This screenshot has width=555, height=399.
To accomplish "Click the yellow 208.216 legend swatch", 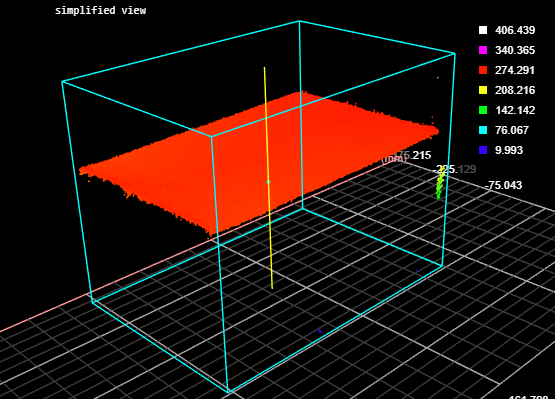I will coord(483,90).
